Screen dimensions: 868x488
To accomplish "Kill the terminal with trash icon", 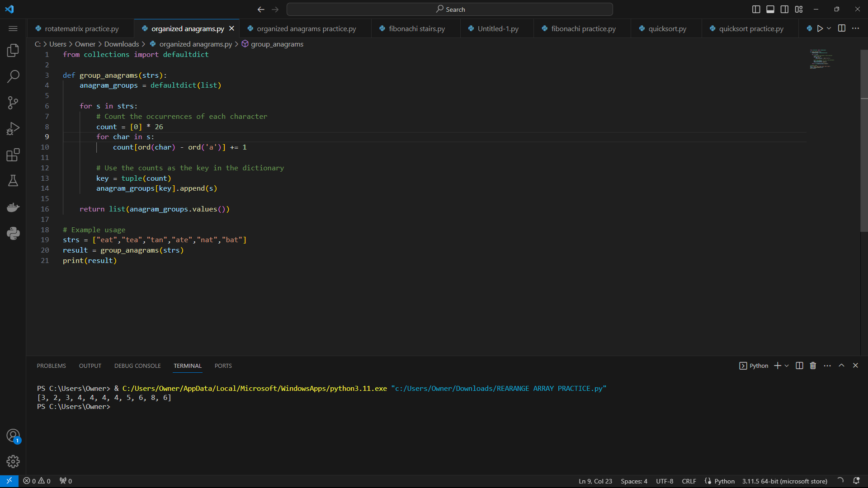I will [x=813, y=366].
